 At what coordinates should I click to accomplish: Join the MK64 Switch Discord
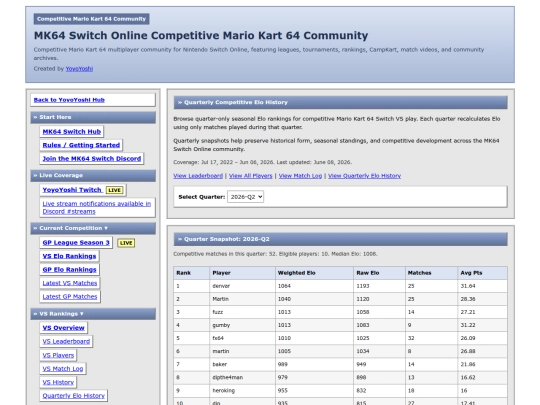point(92,158)
